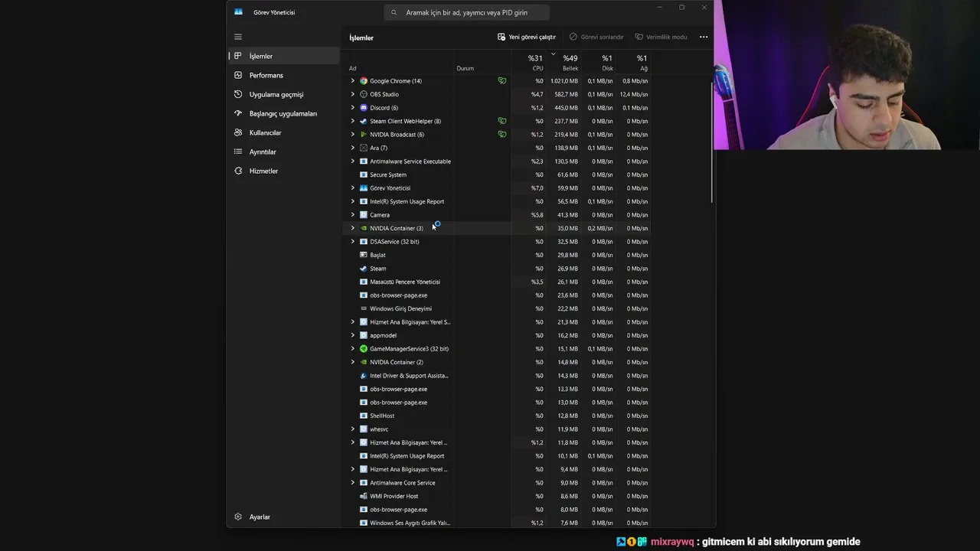Click the NVIDIA Broadcast process icon
This screenshot has width=980, height=551.
pos(364,135)
